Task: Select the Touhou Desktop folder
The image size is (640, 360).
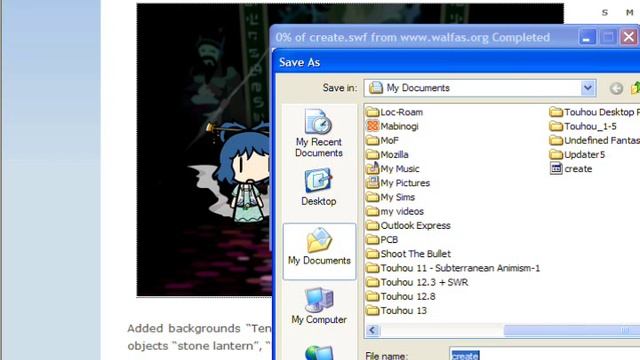Action: 594,112
